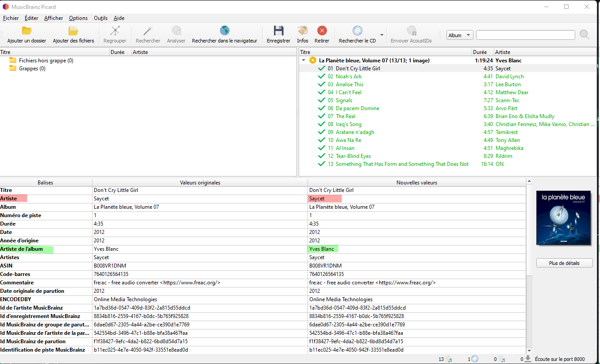The height and width of the screenshot is (364, 600).
Task: Select the track Don't Cry Little Girl
Action: 358,69
